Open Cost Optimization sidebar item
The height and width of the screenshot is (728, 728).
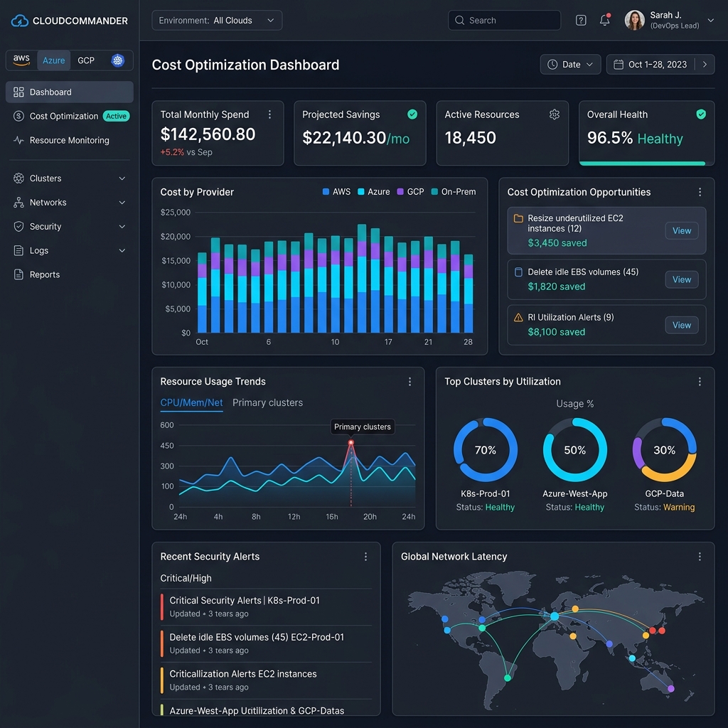click(70, 116)
